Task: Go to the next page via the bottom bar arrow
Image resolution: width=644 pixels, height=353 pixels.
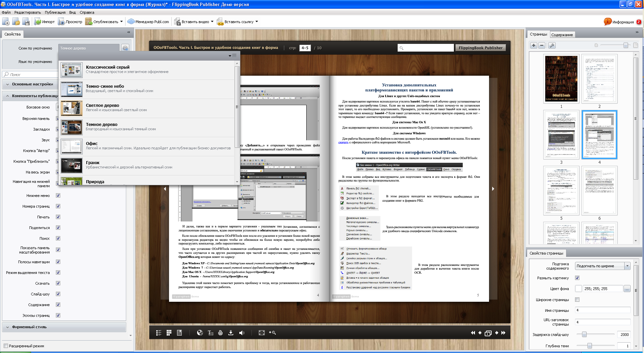Action: point(497,333)
